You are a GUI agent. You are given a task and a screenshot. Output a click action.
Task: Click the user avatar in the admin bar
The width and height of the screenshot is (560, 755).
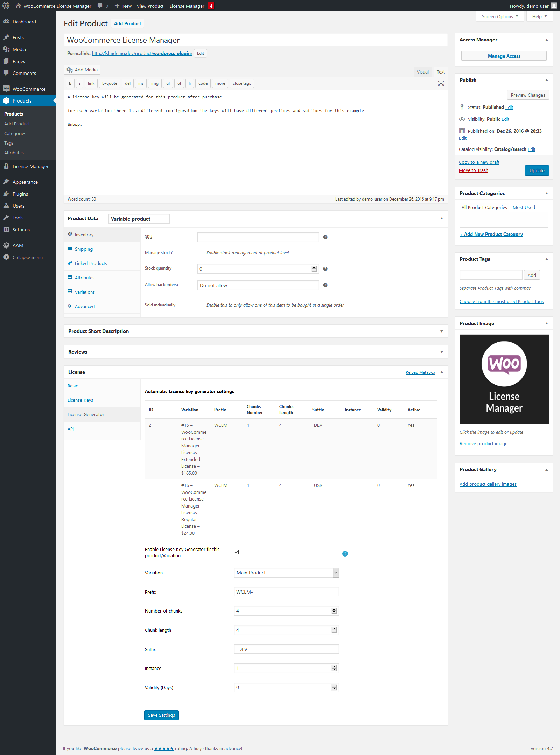[x=554, y=6]
